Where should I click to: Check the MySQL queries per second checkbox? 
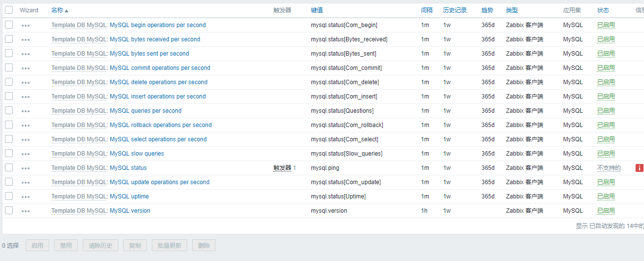point(9,110)
